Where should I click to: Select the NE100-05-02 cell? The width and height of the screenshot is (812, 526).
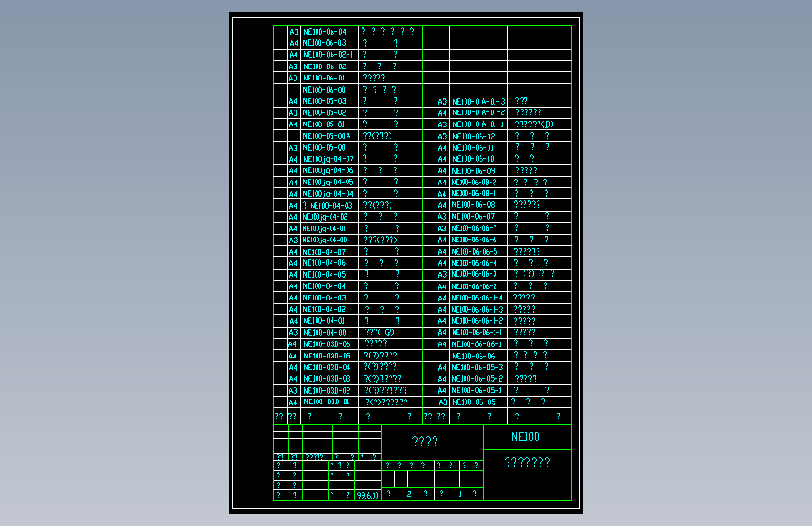coord(330,112)
